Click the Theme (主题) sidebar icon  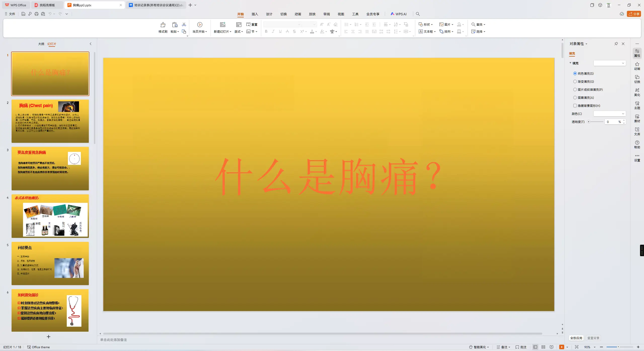tap(637, 105)
